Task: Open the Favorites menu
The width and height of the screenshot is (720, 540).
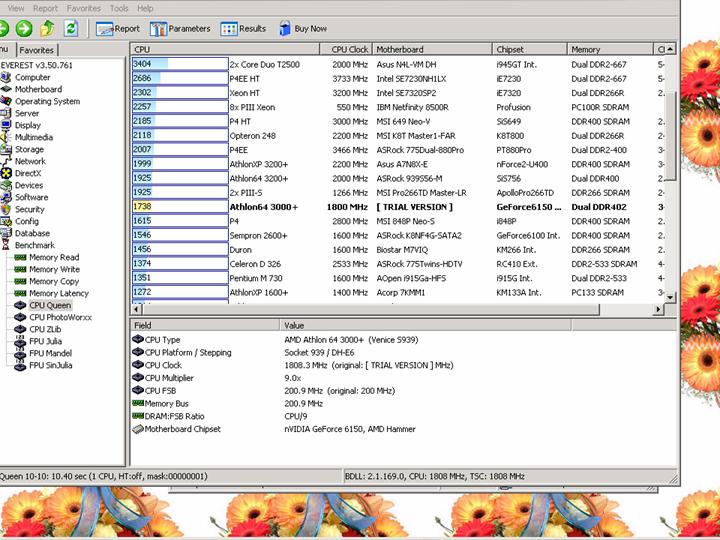Action: point(84,8)
